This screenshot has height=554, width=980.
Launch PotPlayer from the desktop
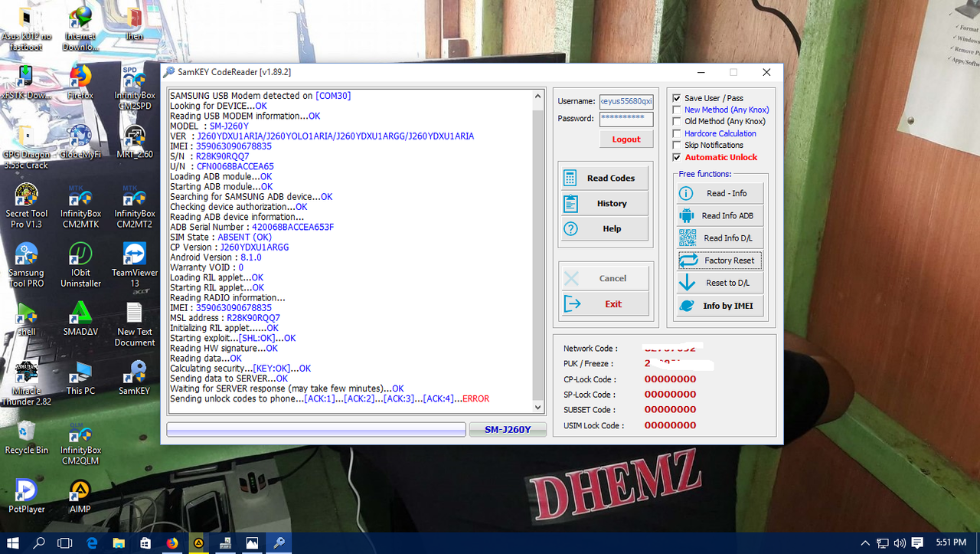[x=26, y=497]
